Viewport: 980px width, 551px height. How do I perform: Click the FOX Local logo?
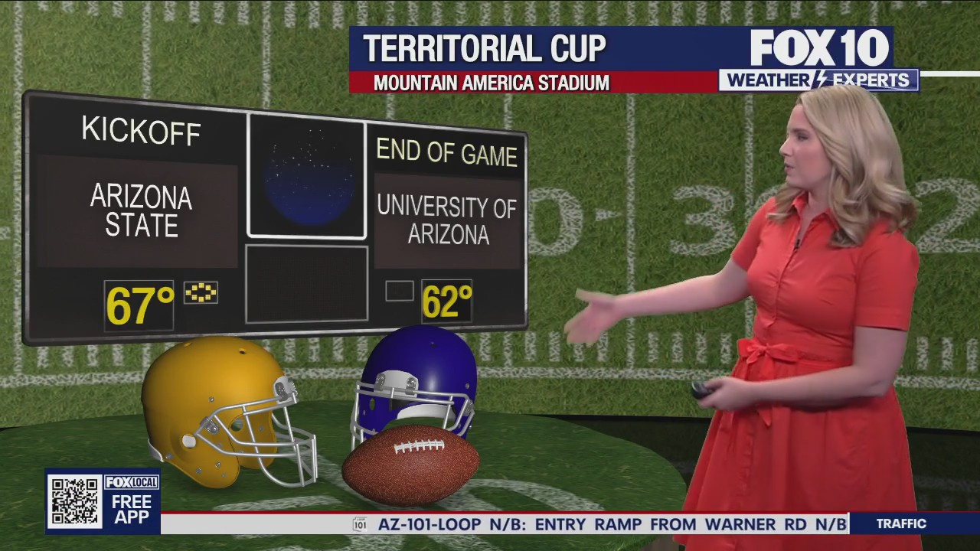[132, 482]
